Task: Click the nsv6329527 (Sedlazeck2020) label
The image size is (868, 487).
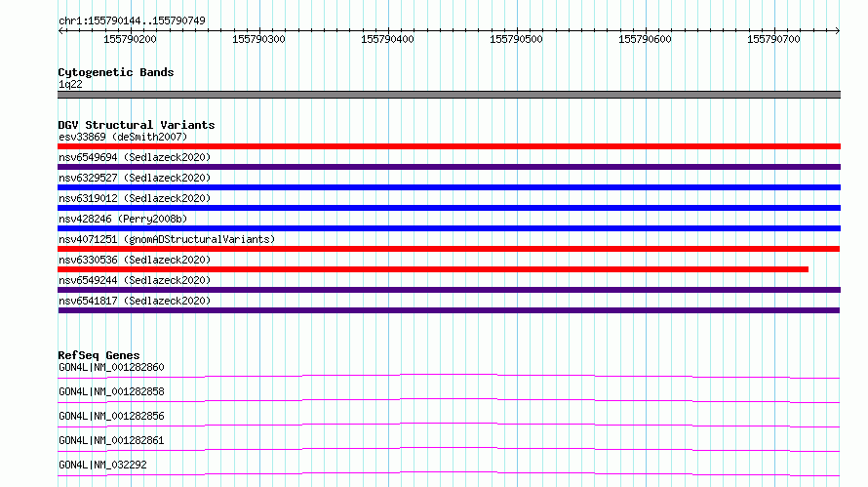Action: pyautogui.click(x=135, y=178)
